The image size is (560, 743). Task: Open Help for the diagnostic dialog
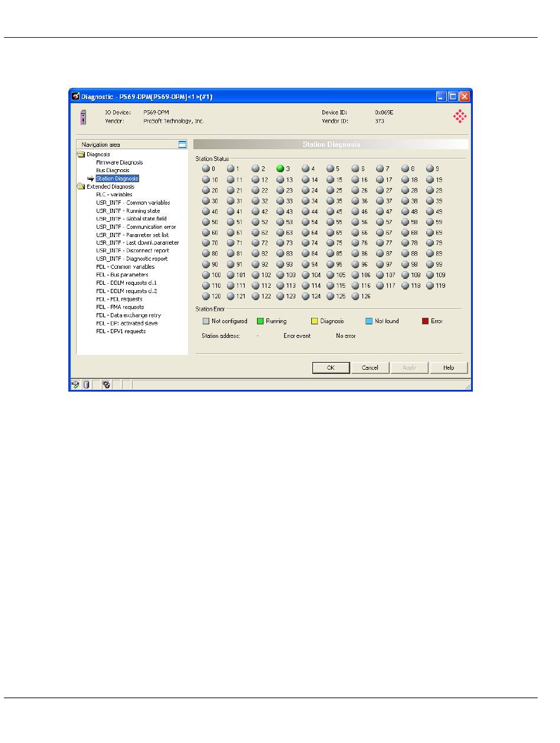pos(449,368)
